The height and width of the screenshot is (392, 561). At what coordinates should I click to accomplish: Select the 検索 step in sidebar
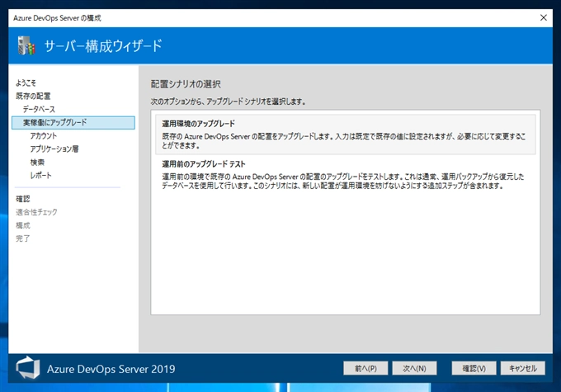pyautogui.click(x=37, y=163)
